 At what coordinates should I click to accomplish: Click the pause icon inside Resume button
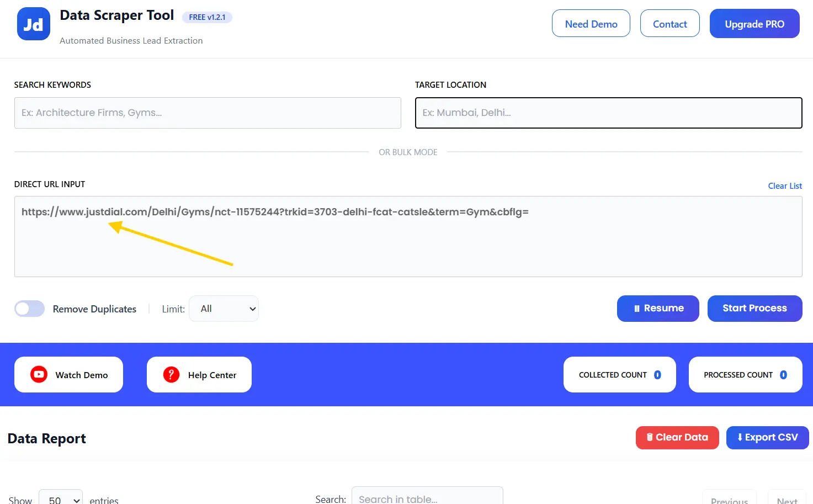click(637, 308)
